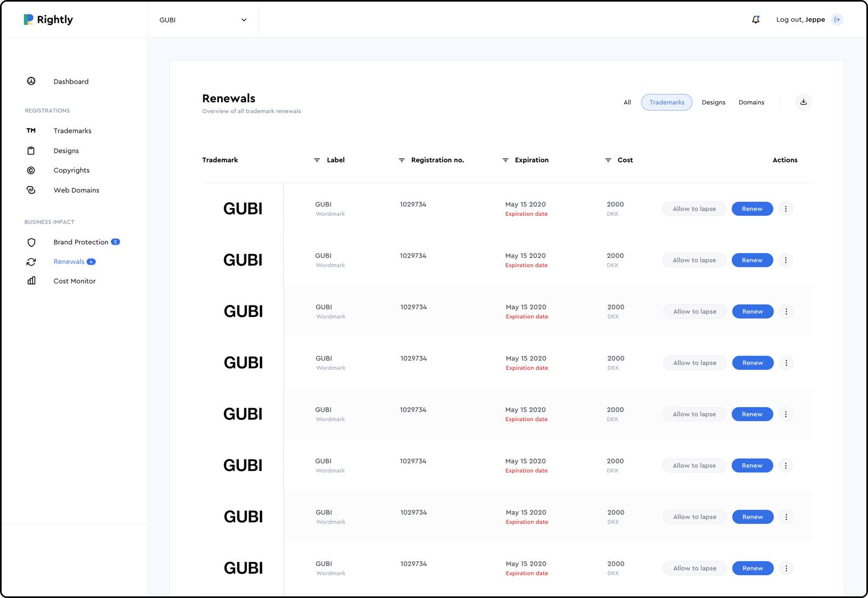The image size is (868, 598).
Task: Open more options in fifth GUBI row
Action: coord(786,414)
